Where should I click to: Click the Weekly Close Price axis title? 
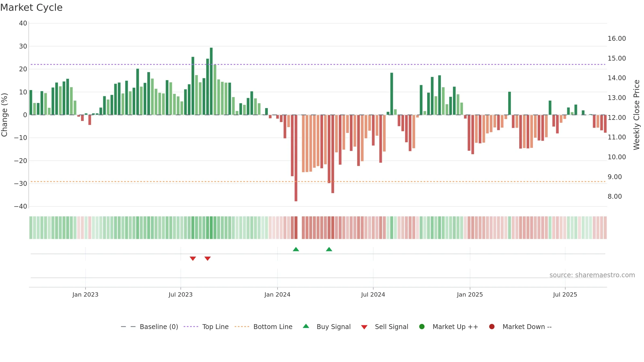(636, 115)
